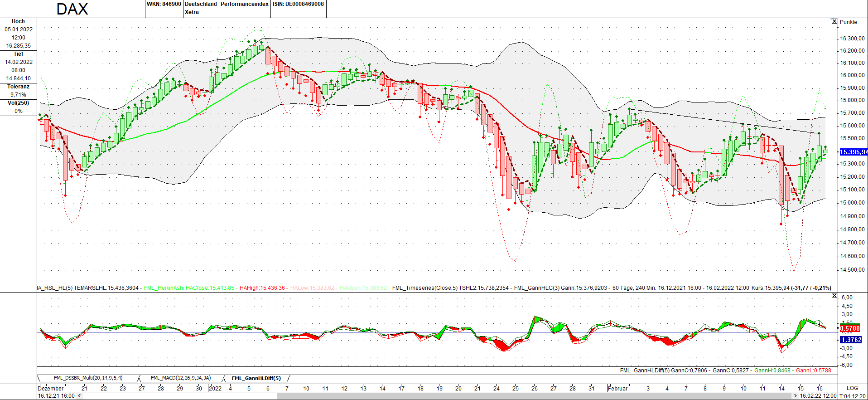
Task: Click the low value 14.844,10
Action: pyautogui.click(x=19, y=78)
